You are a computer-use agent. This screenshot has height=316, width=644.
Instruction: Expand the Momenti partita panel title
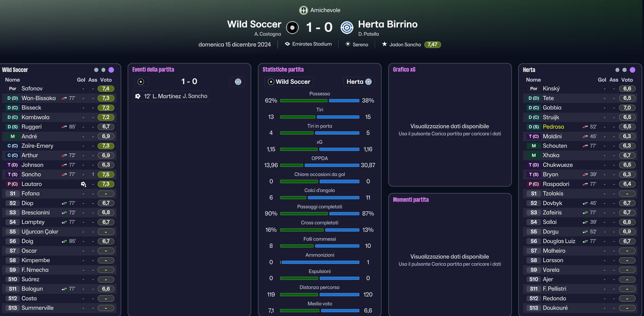pyautogui.click(x=411, y=200)
